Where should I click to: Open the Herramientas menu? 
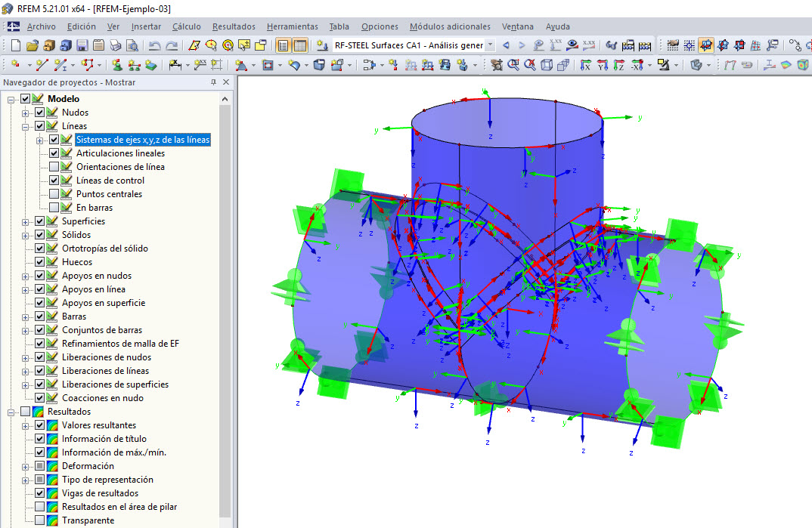click(x=293, y=26)
